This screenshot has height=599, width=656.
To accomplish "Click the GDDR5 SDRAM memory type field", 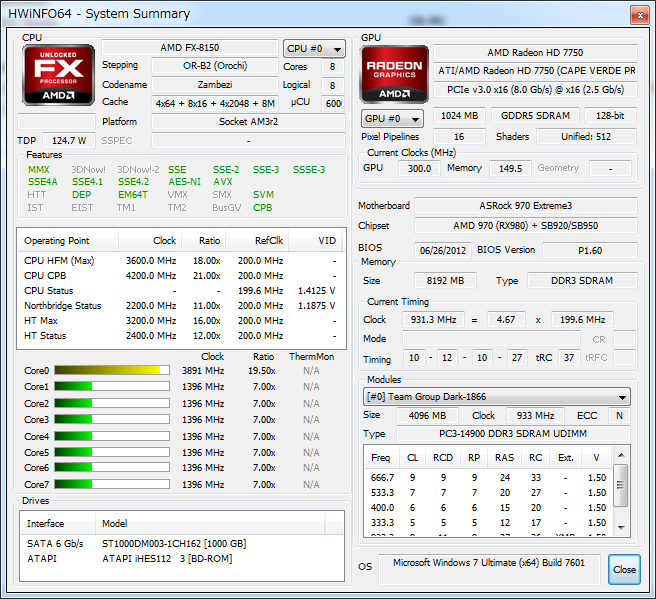I will point(535,115).
